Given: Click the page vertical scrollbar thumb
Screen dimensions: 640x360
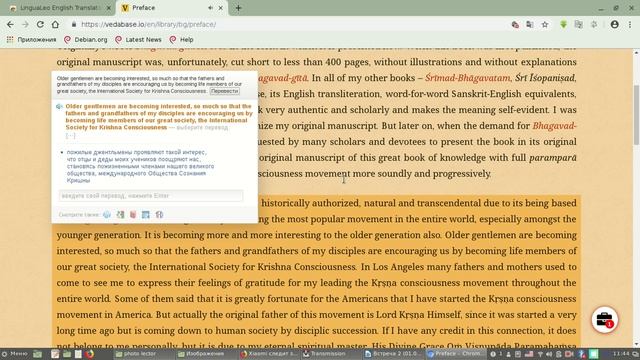Looking at the screenshot, I should pos(636,115).
